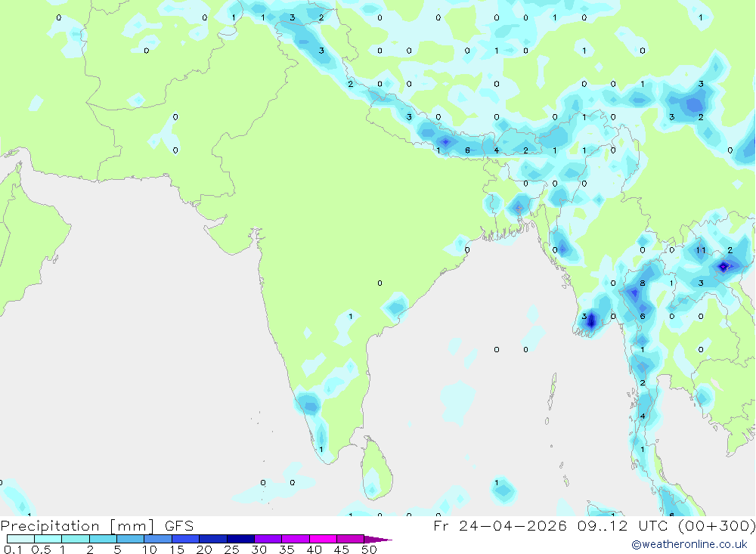Click the legend scale label '35'

coord(287,549)
